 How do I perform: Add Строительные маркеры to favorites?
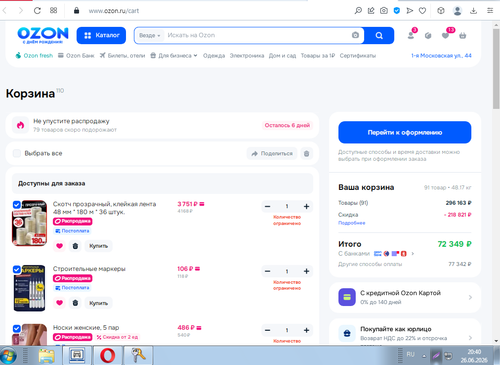click(59, 303)
